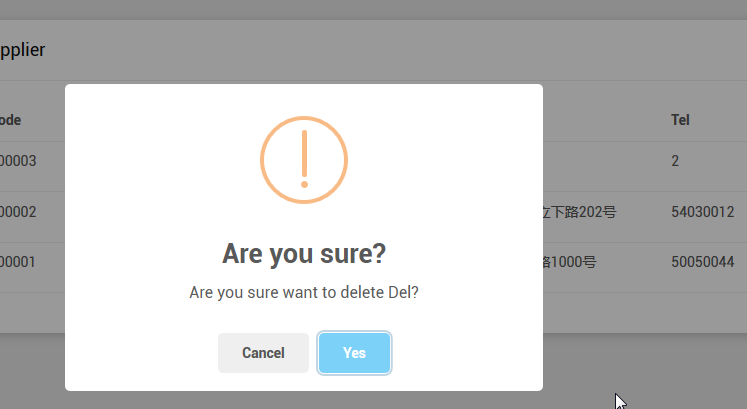Screen dimensions: 747x409
Task: Confirm deletion with the Yes button
Action: coord(354,353)
